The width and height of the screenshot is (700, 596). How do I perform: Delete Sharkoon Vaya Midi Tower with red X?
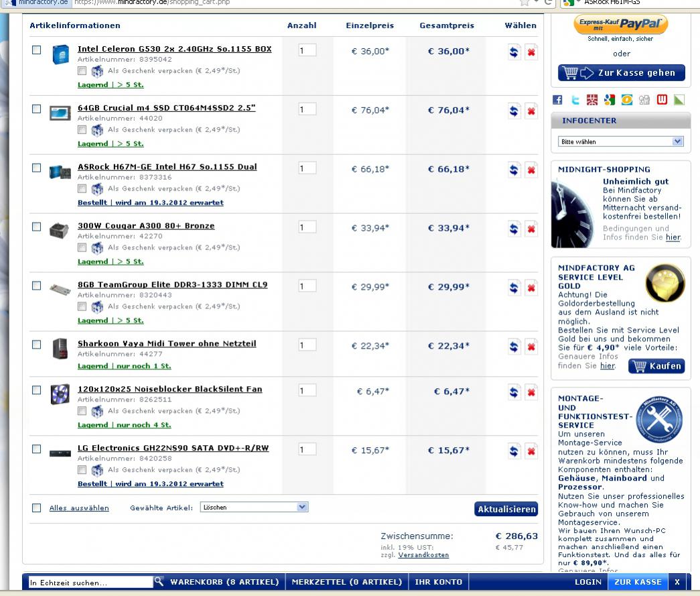click(x=531, y=347)
